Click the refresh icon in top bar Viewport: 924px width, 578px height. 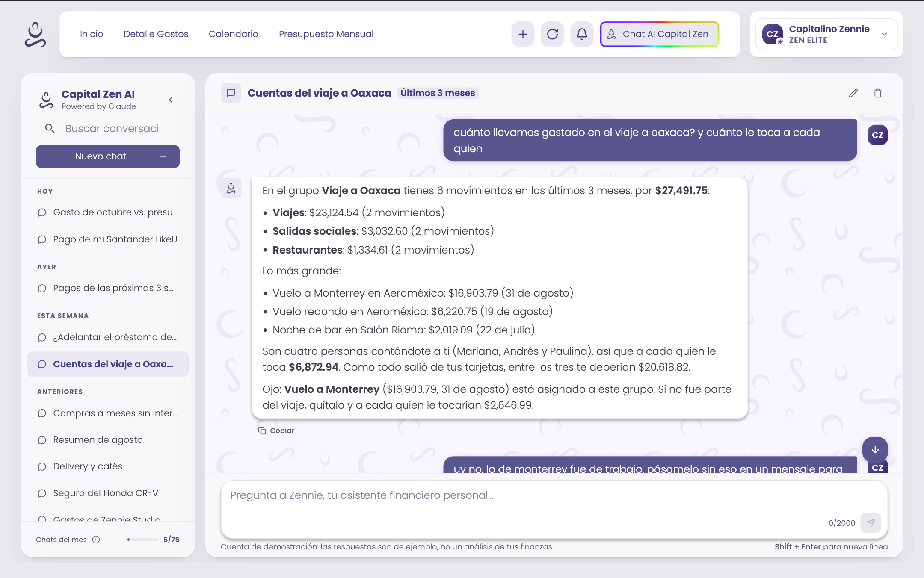click(x=552, y=34)
